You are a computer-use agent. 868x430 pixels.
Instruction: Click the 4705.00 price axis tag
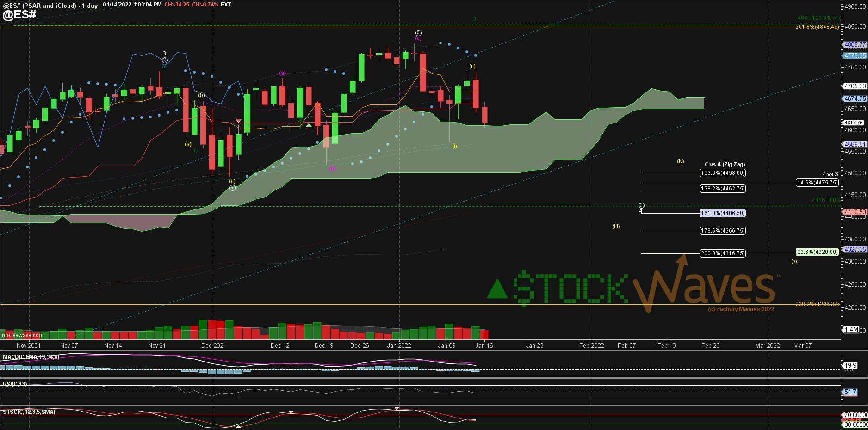pyautogui.click(x=855, y=86)
